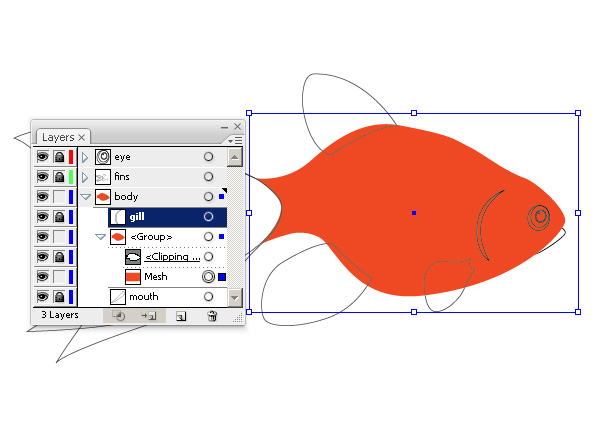Viewport: 600px width, 442px height.
Task: Click the Group selection indicator square
Action: click(x=222, y=236)
